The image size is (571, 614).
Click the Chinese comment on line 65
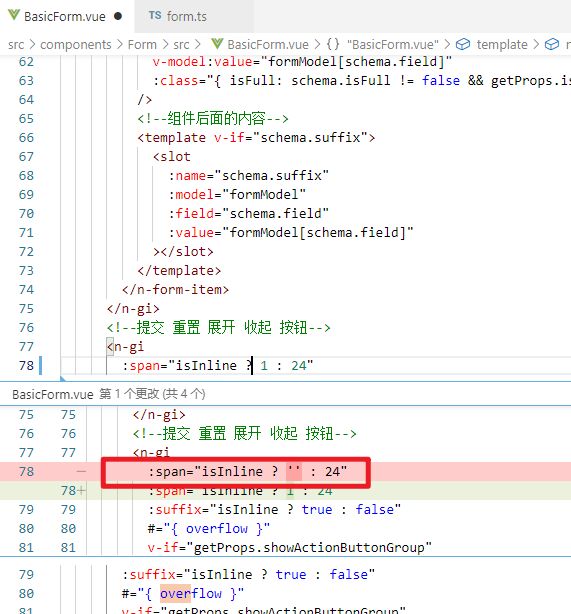(213, 119)
